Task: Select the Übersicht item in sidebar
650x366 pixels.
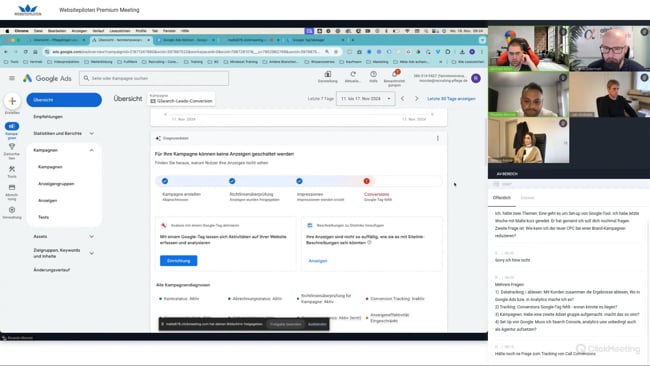Action: (x=64, y=100)
